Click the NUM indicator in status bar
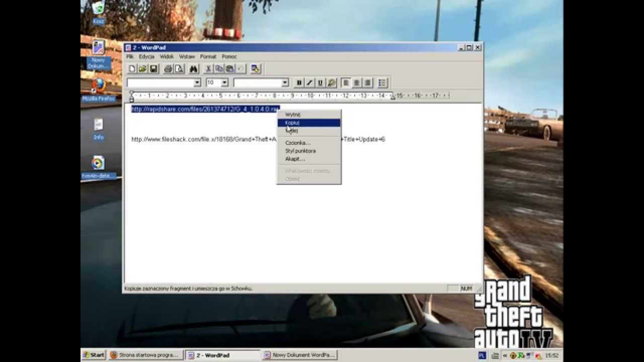This screenshot has width=644, height=362. point(466,289)
